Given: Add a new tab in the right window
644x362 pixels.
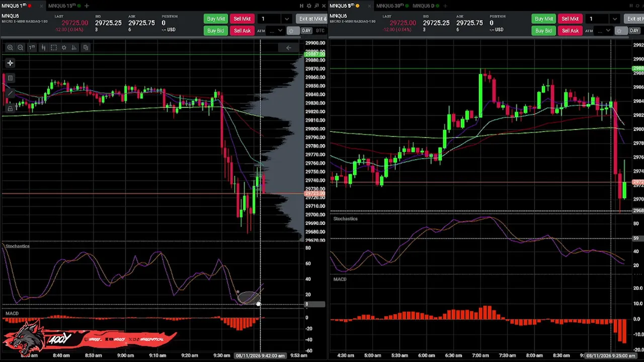Looking at the screenshot, I should [446, 6].
